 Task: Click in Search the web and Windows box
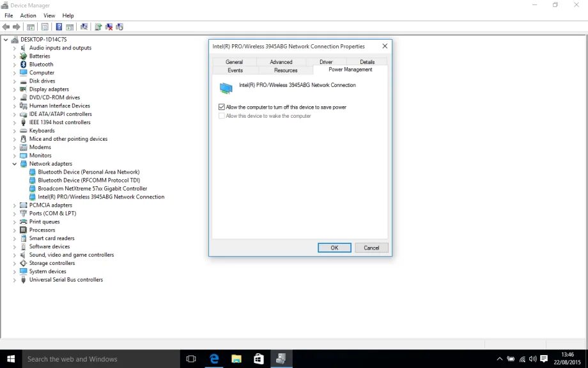click(101, 359)
